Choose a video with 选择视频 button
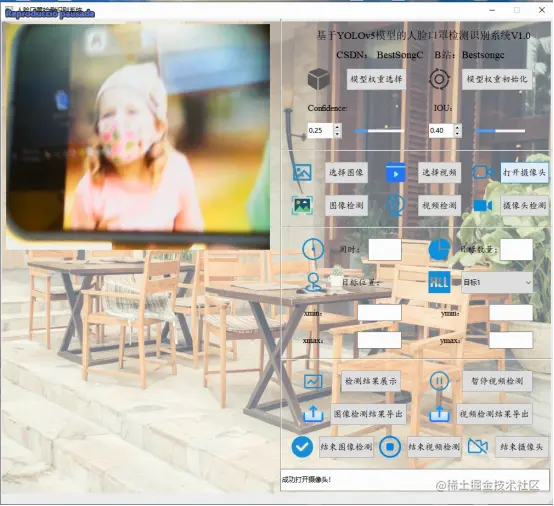 point(439,172)
